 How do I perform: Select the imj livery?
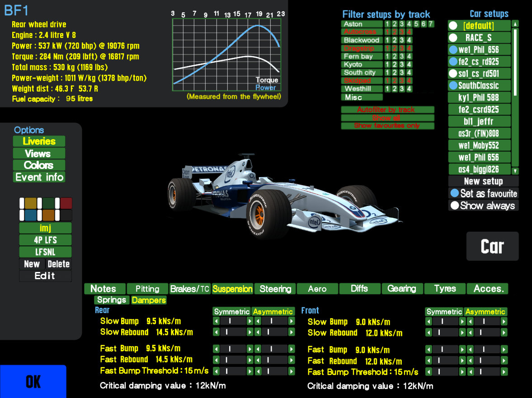[x=45, y=228]
